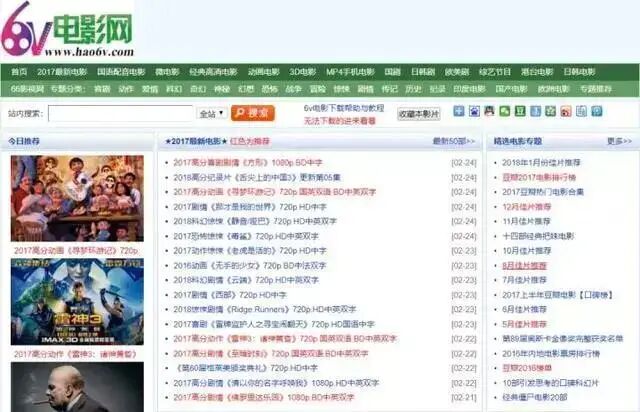Open 《老虎是活的》720p HD中字 listing
This screenshot has width=640, height=412.
(x=250, y=251)
